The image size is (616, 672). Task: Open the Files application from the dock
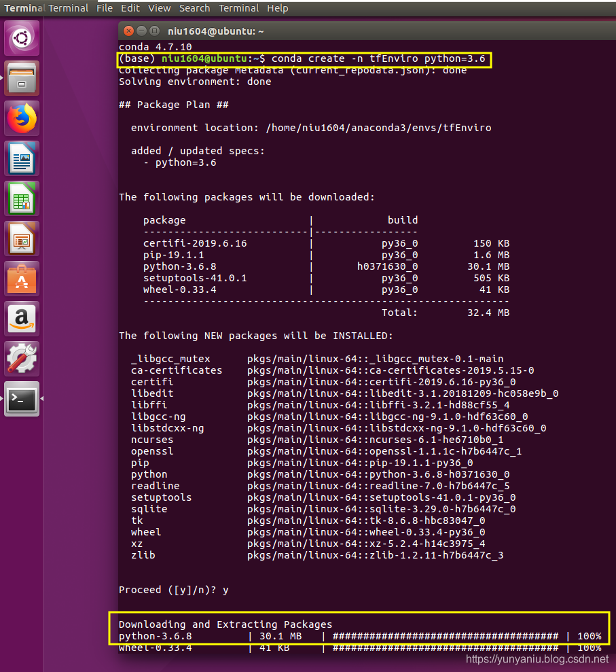pos(21,77)
